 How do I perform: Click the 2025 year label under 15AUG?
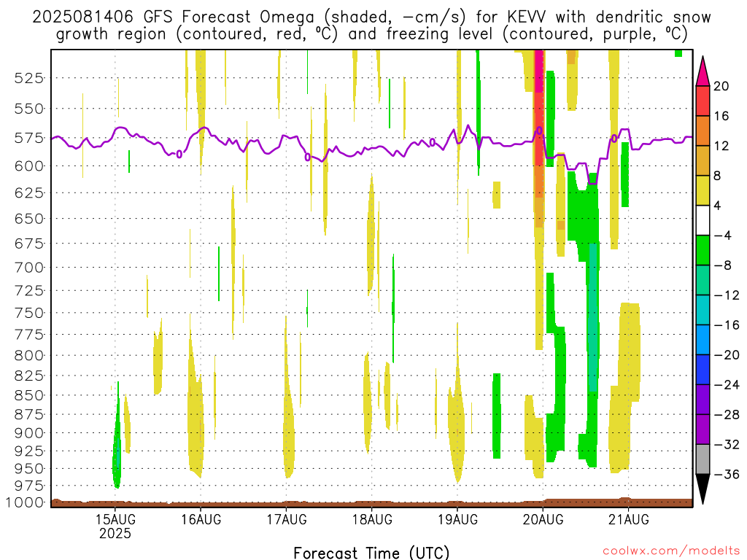(115, 533)
